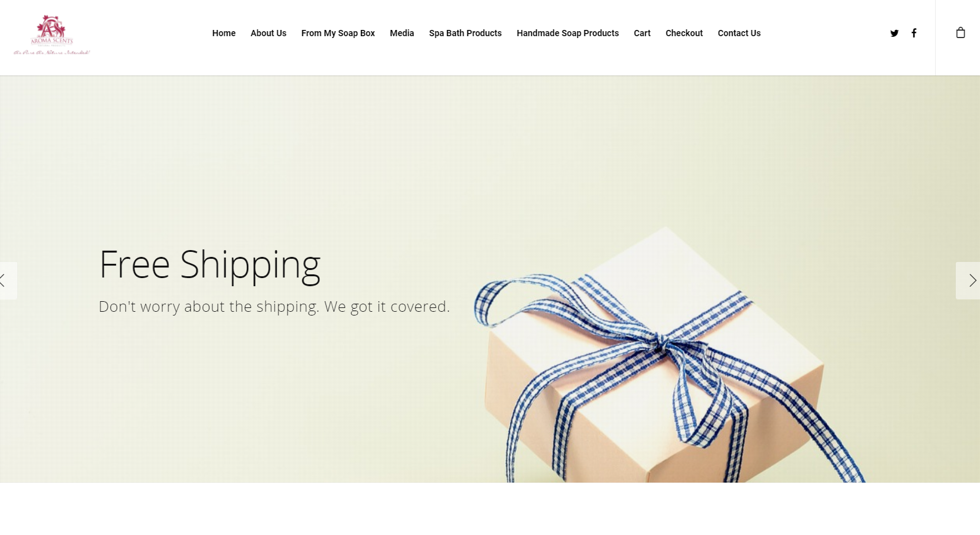Open From My Soap Box menu
This screenshot has width=980, height=535.
tap(338, 33)
